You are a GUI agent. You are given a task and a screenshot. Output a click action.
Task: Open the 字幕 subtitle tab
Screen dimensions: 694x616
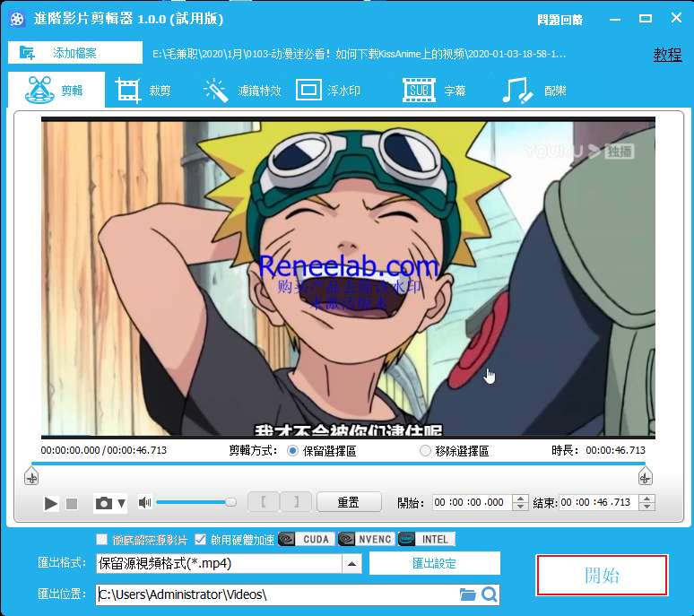pos(434,91)
